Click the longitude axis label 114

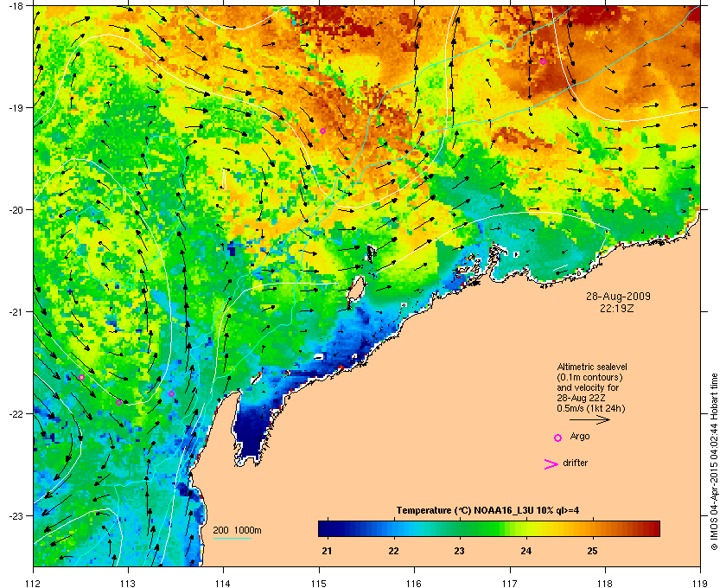click(x=223, y=584)
